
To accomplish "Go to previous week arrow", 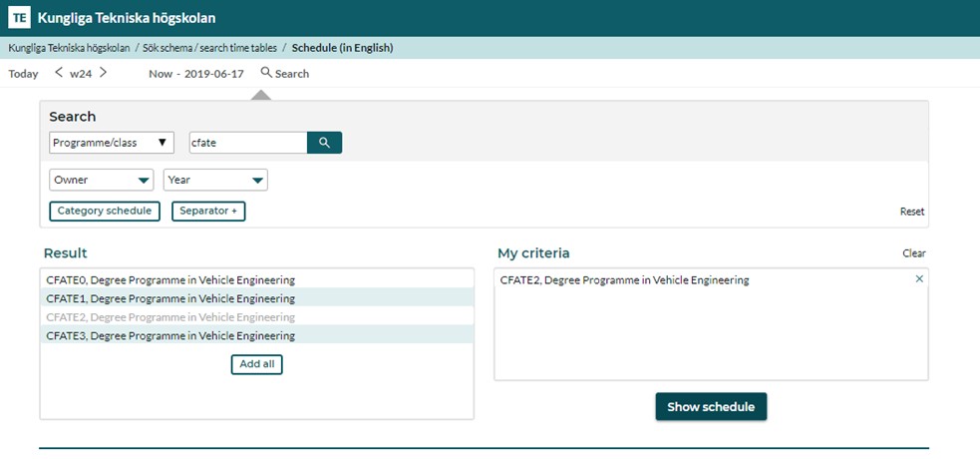I will 59,73.
